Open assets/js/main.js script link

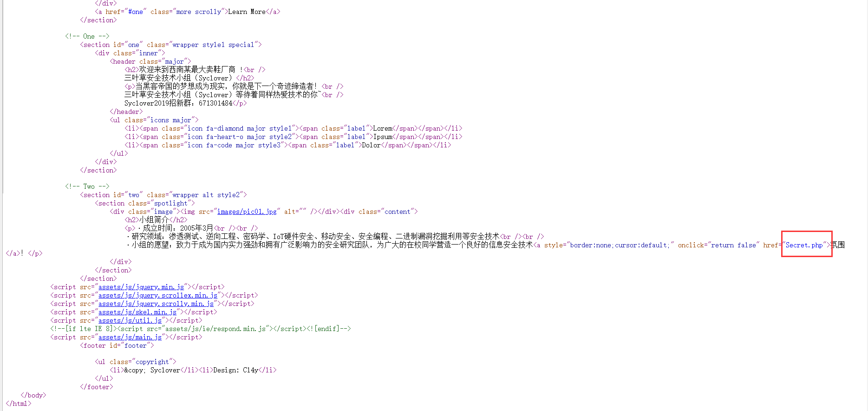130,337
